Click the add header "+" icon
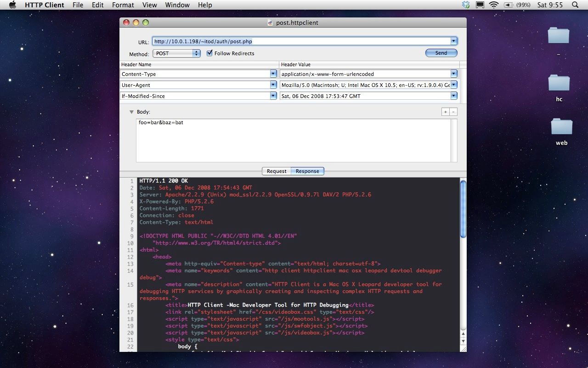Viewport: 588px width, 368px height. point(445,111)
